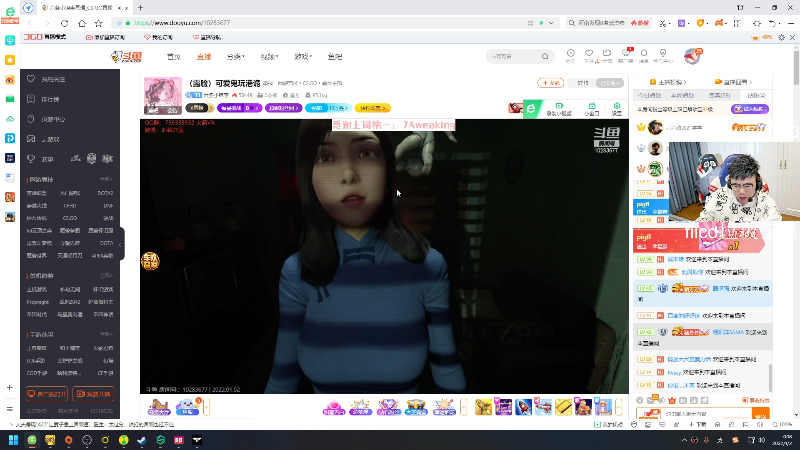Open the address bar dropdown chevron
The image size is (800, 450).
551,23
